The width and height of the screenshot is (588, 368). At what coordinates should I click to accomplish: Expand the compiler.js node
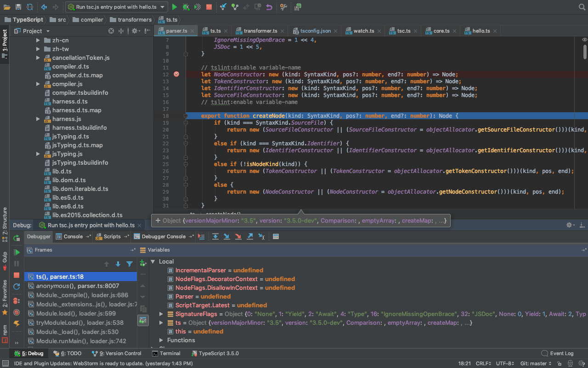[38, 84]
